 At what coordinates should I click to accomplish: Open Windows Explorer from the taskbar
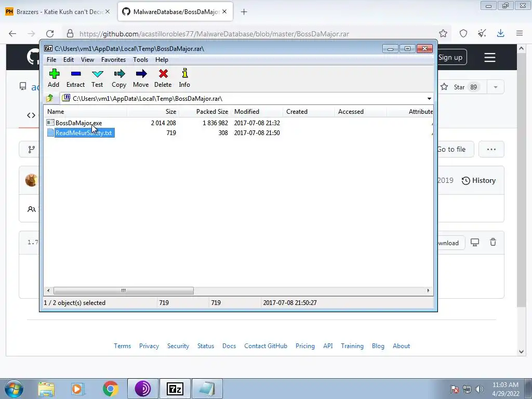(x=46, y=389)
